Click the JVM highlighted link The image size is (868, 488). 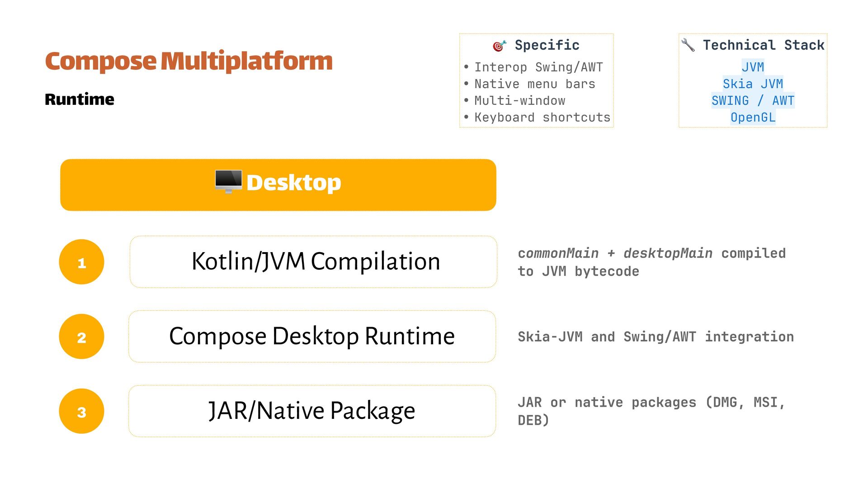point(753,67)
